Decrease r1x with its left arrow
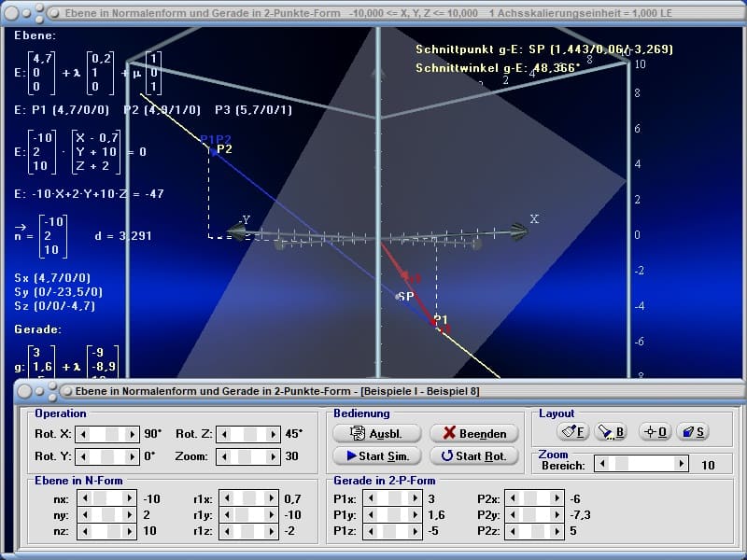This screenshot has height=560, width=747. tap(227, 498)
